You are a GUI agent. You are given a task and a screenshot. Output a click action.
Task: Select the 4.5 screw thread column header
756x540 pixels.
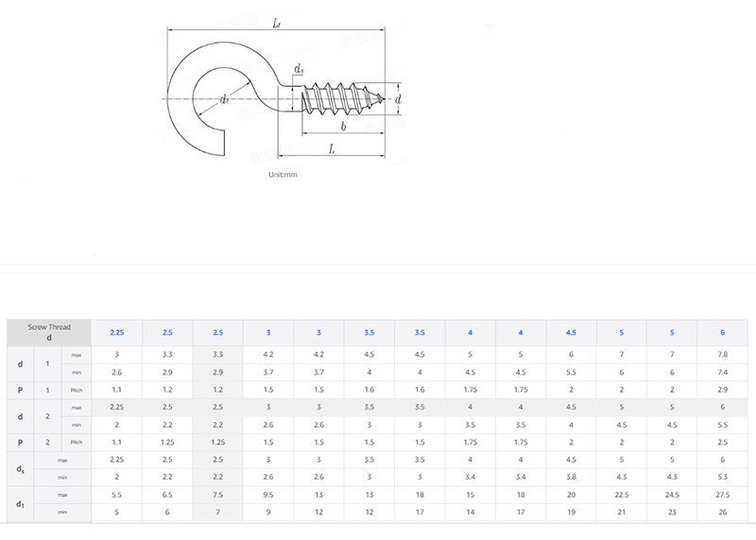pyautogui.click(x=571, y=332)
